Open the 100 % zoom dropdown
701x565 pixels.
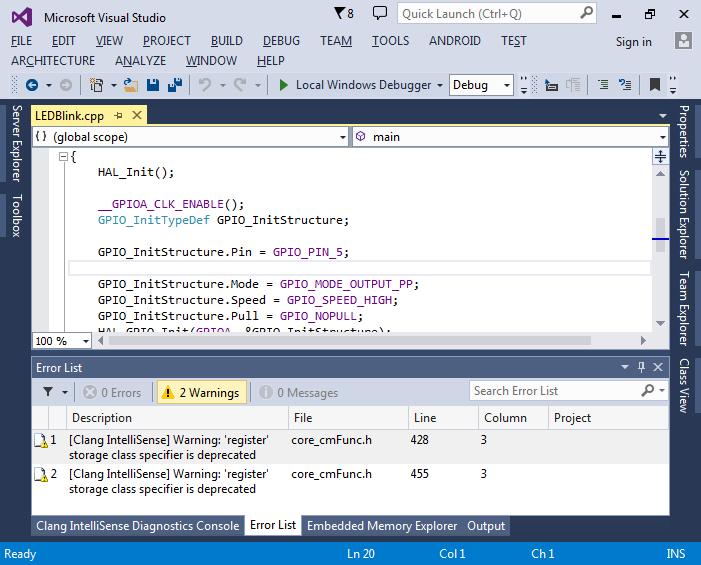[x=86, y=341]
